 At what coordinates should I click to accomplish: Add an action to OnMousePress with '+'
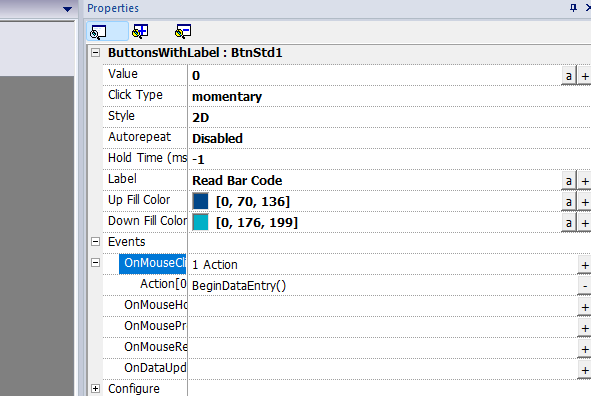[585, 328]
